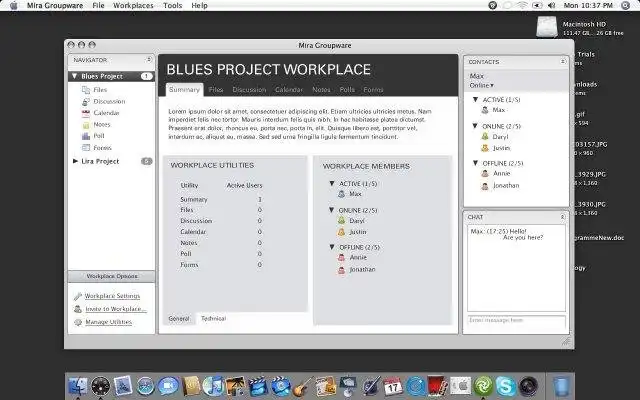The image size is (640, 400).
Task: Select Justin's avatar in Contacts panel
Action: click(x=485, y=148)
